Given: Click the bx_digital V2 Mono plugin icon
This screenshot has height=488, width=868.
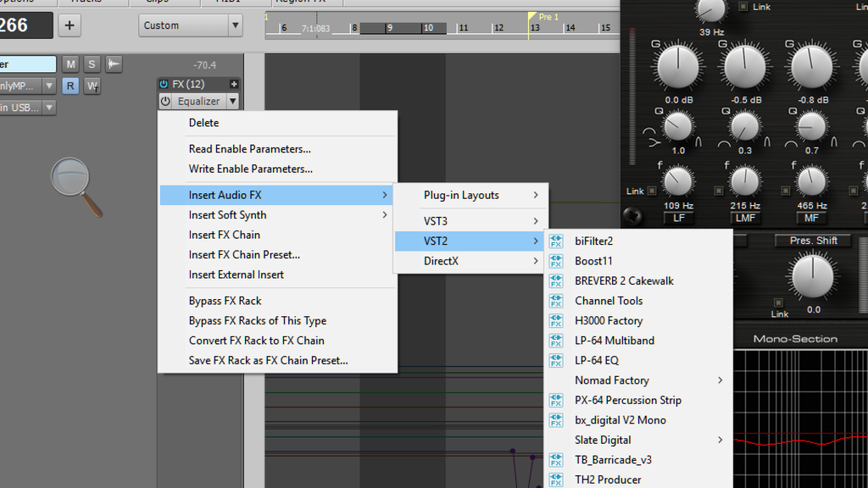Looking at the screenshot, I should [x=556, y=420].
